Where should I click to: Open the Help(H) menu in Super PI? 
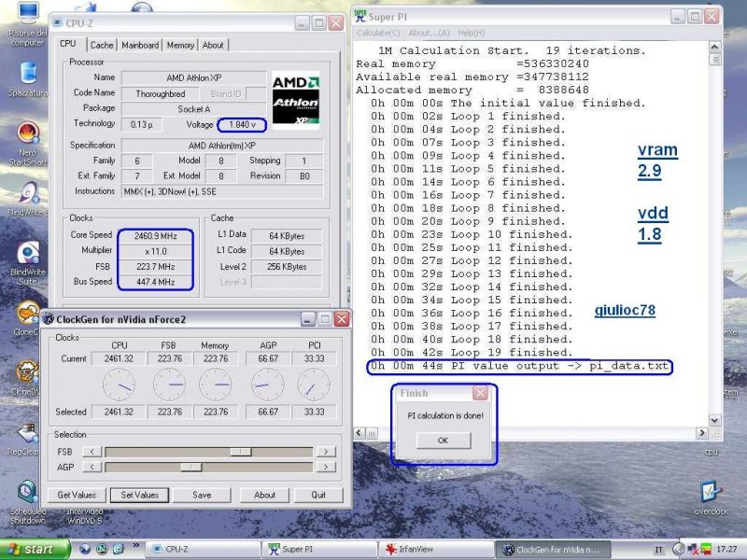(472, 33)
